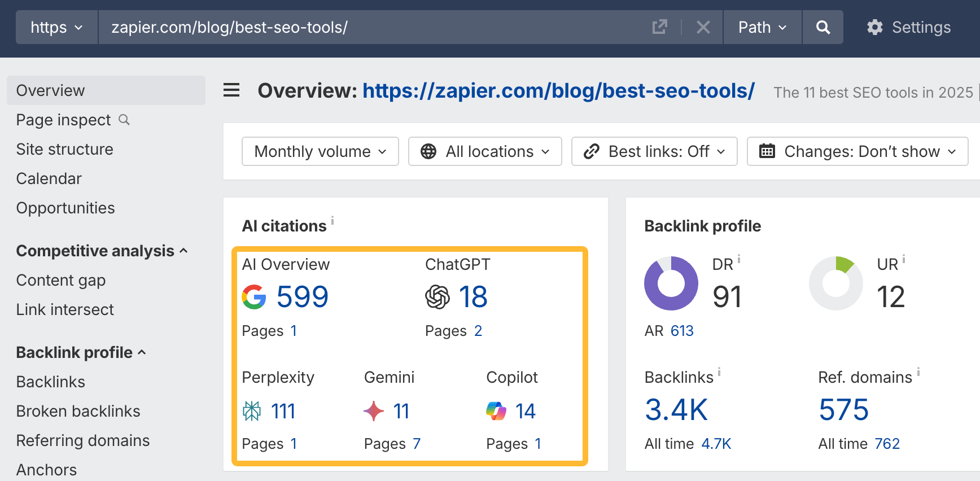
Task: Open Referring domains in sidebar
Action: (83, 440)
